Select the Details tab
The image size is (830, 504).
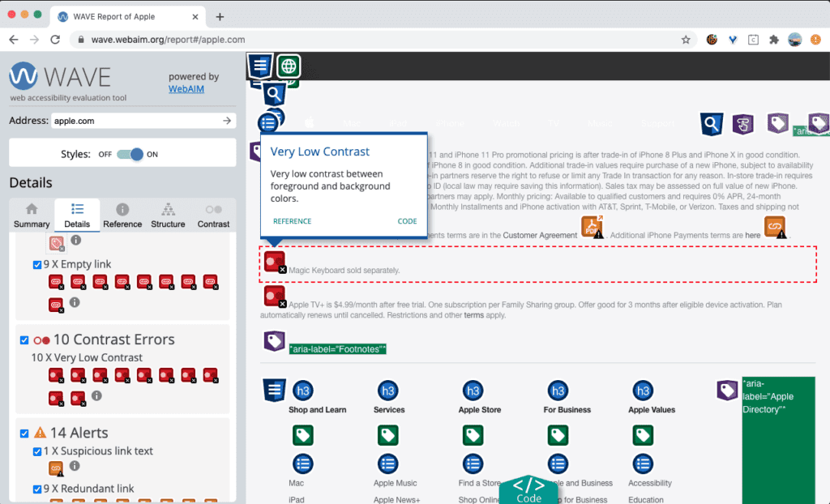click(x=77, y=216)
